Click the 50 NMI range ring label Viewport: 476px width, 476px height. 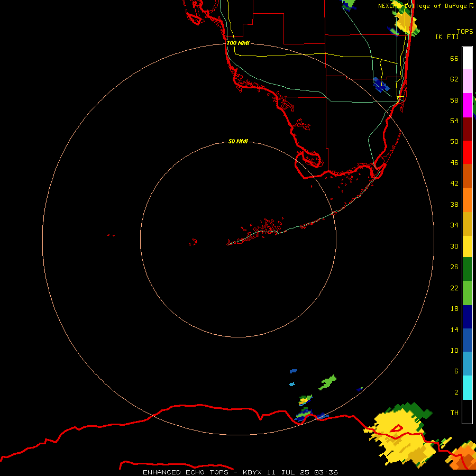point(238,141)
